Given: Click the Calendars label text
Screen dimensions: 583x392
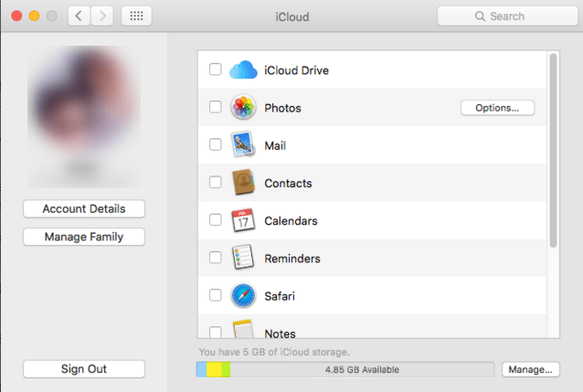Looking at the screenshot, I should coord(291,220).
